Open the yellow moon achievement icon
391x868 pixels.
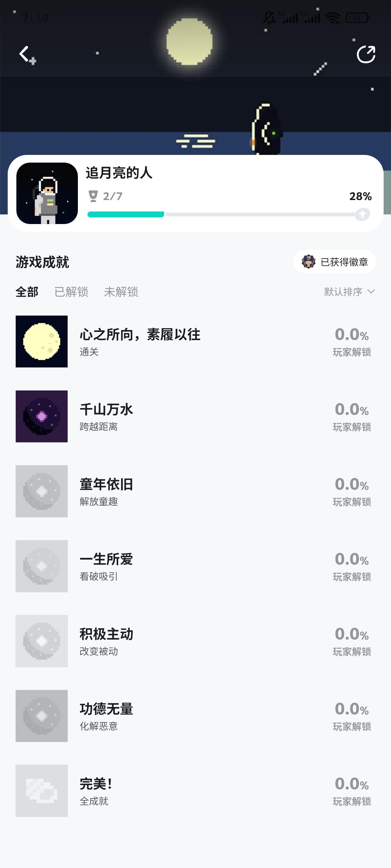[x=41, y=341]
